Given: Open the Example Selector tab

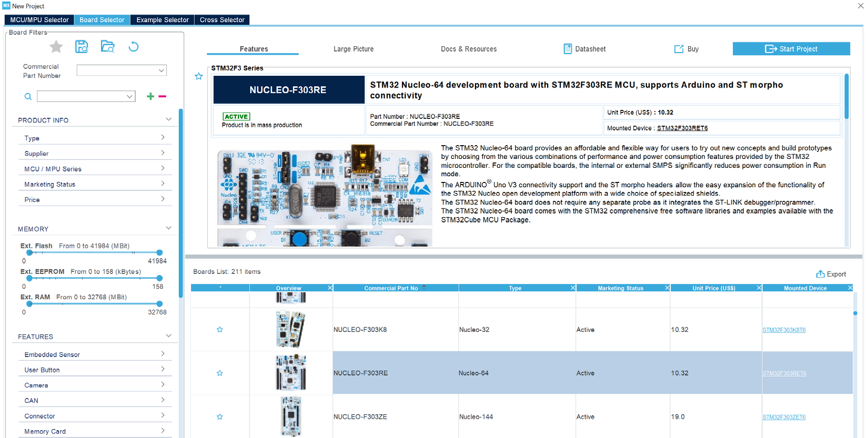Looking at the screenshot, I should coord(163,20).
